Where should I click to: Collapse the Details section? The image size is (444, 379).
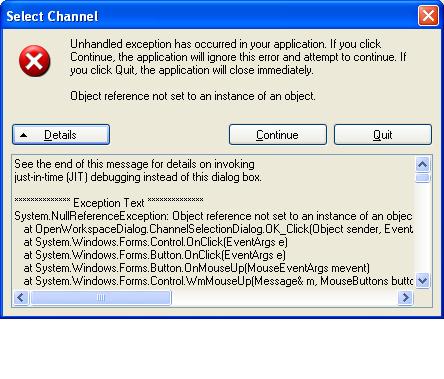[61, 135]
